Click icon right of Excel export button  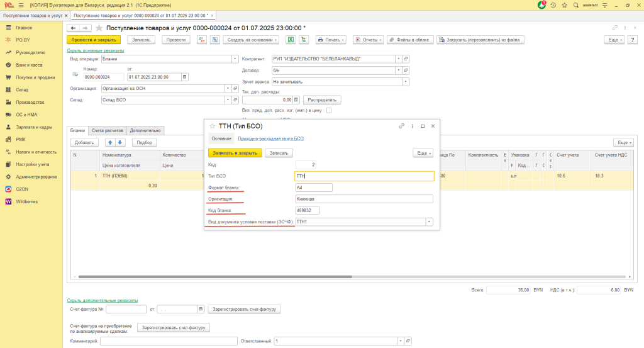304,40
